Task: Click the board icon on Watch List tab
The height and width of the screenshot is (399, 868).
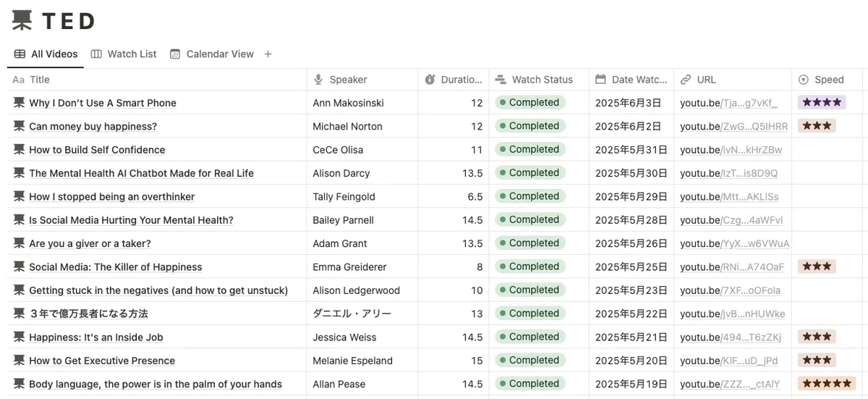Action: (96, 54)
